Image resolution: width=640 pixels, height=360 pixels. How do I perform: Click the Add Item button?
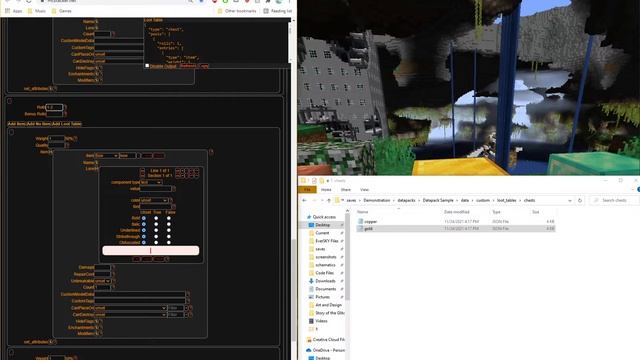(x=17, y=124)
